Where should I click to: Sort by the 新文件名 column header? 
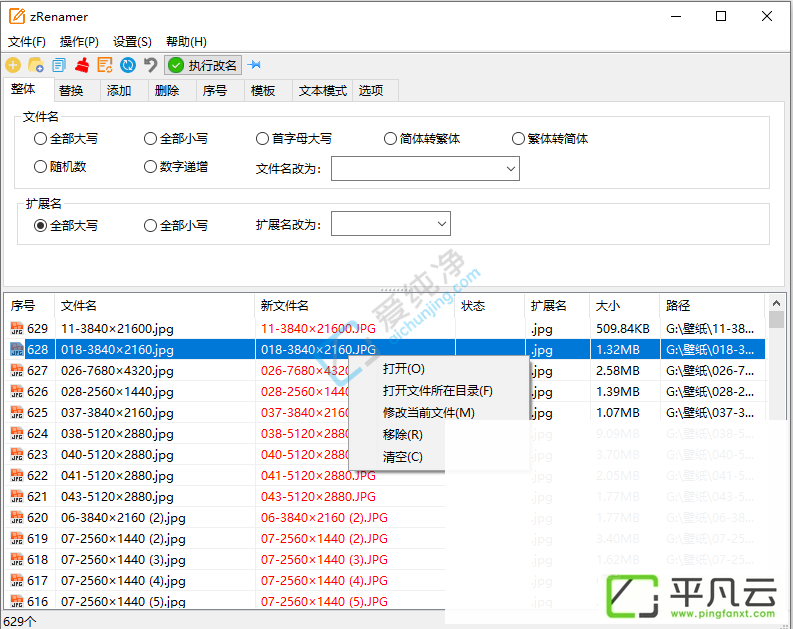355,305
